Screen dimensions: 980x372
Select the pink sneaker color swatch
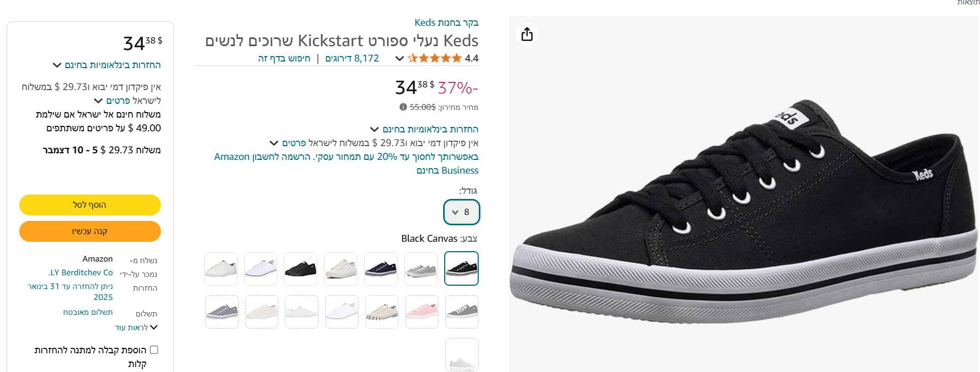pos(422,312)
